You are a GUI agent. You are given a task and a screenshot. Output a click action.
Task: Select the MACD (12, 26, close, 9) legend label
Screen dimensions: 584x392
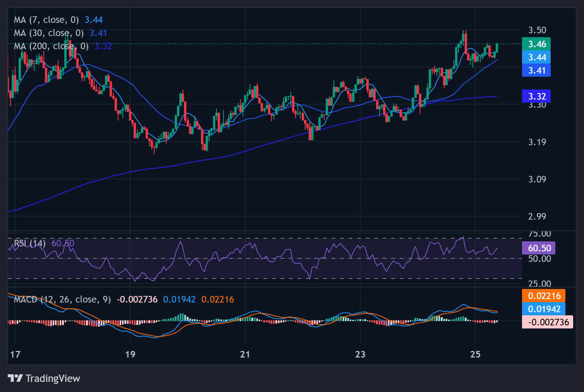(62, 299)
